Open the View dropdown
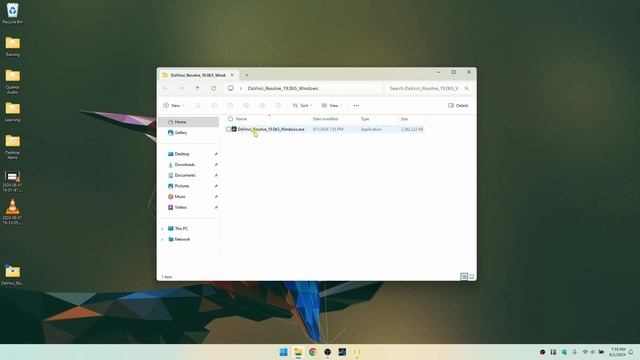The width and height of the screenshot is (640, 360). click(x=331, y=105)
